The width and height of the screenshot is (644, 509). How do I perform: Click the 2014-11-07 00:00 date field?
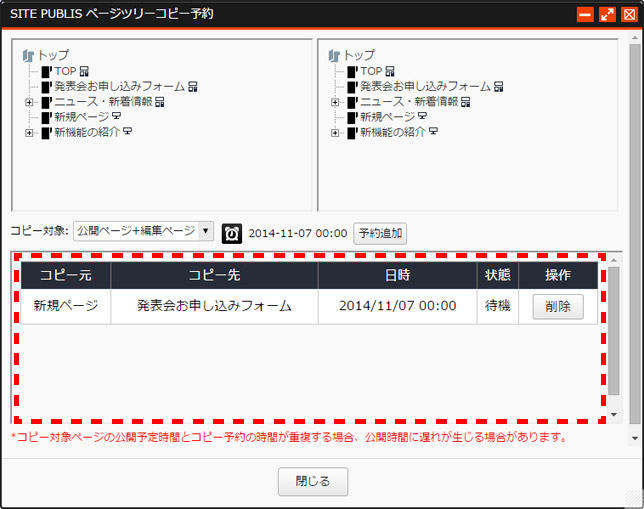(x=298, y=233)
